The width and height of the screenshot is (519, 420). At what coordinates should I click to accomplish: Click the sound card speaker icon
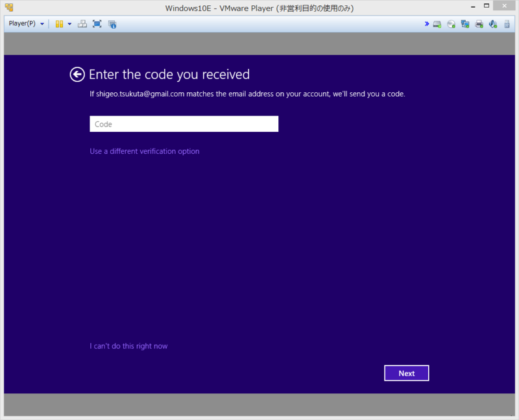click(493, 24)
